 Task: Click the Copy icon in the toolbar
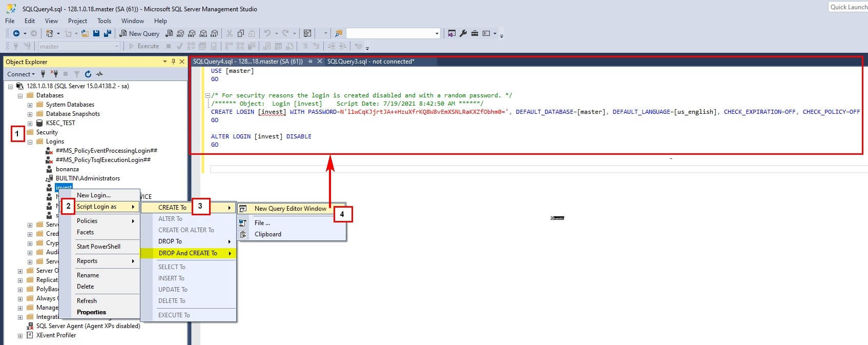[x=241, y=33]
